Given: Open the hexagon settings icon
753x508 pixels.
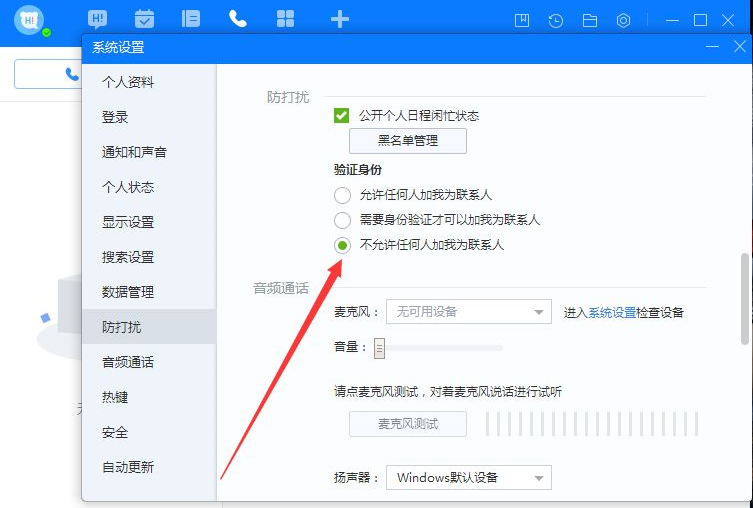Looking at the screenshot, I should pos(623,20).
